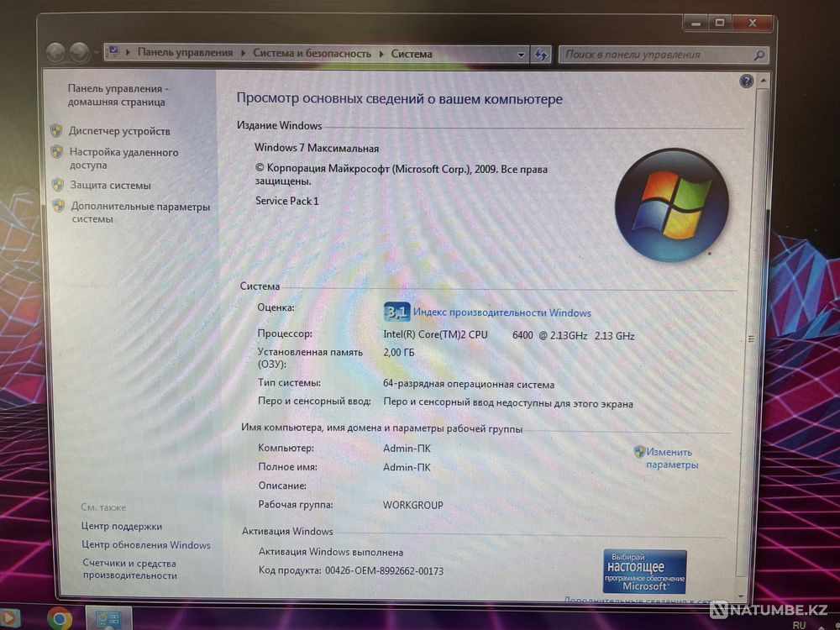Viewport: 840px width, 630px height.
Task: Click the genuine Microsoft software badge
Action: click(644, 571)
